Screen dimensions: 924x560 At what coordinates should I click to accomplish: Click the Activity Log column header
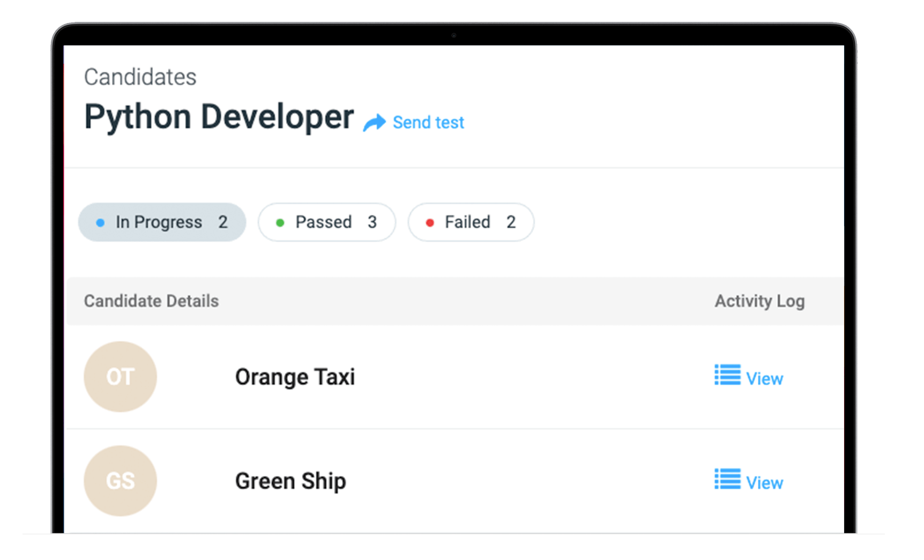759,301
